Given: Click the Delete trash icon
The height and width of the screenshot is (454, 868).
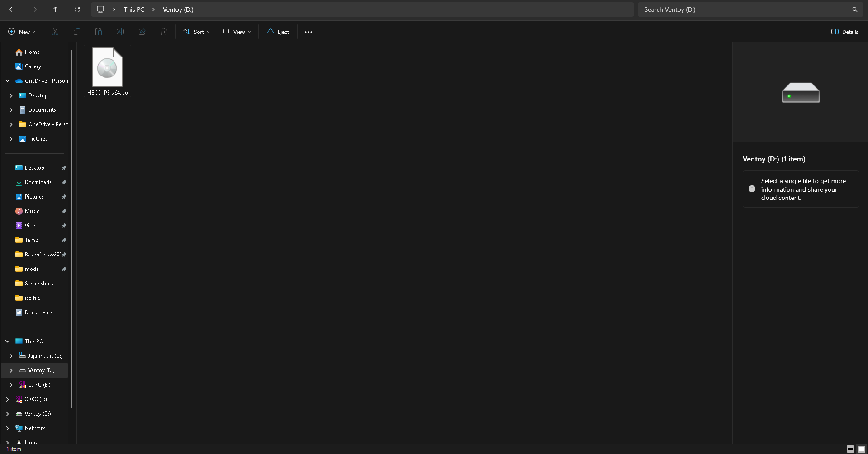Looking at the screenshot, I should click(x=164, y=32).
